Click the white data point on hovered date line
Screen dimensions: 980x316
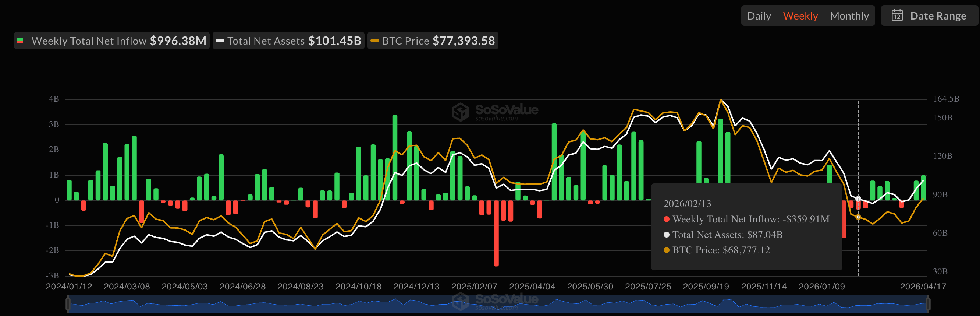coord(858,199)
